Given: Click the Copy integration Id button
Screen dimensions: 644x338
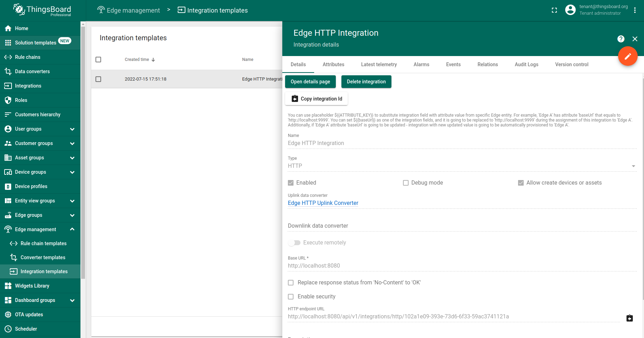Looking at the screenshot, I should tap(316, 99).
